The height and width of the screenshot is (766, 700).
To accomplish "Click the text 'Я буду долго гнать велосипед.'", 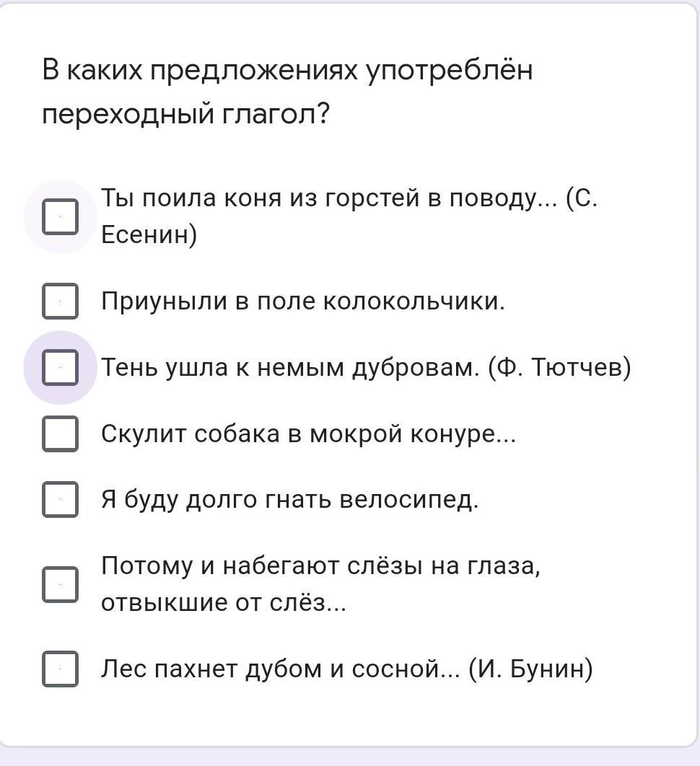I will coord(290,499).
